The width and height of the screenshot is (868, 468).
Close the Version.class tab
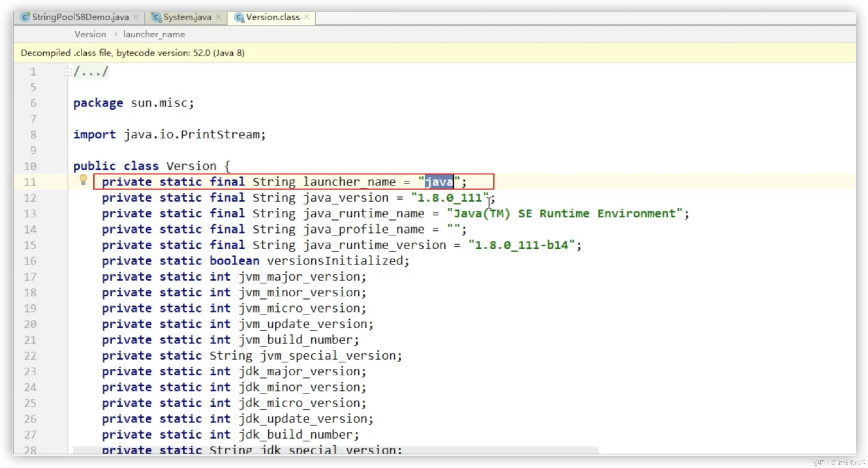pos(307,17)
